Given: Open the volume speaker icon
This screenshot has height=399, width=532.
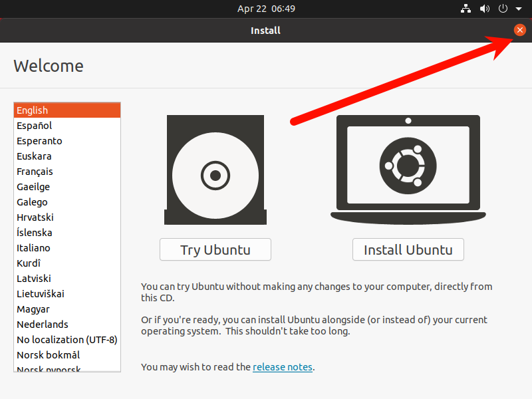Looking at the screenshot, I should 485,9.
